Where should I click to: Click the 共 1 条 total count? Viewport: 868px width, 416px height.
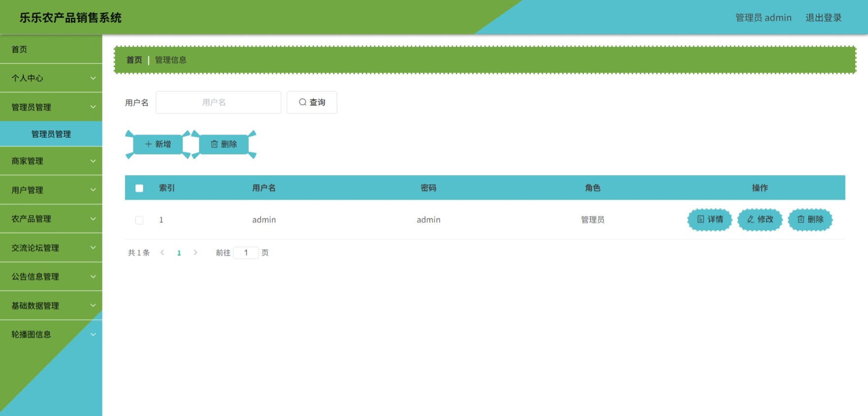tap(139, 253)
